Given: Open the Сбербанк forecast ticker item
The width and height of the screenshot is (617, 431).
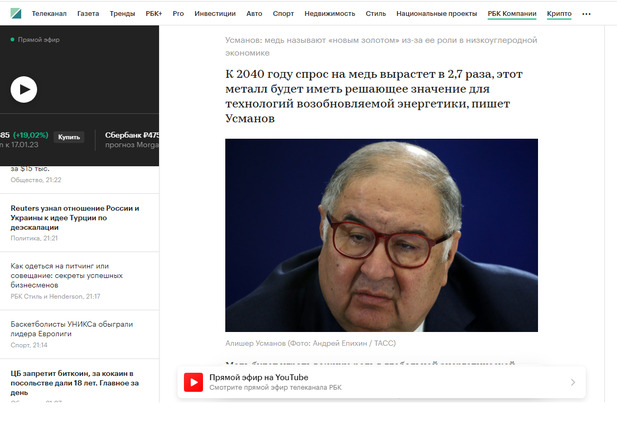Looking at the screenshot, I should point(131,140).
